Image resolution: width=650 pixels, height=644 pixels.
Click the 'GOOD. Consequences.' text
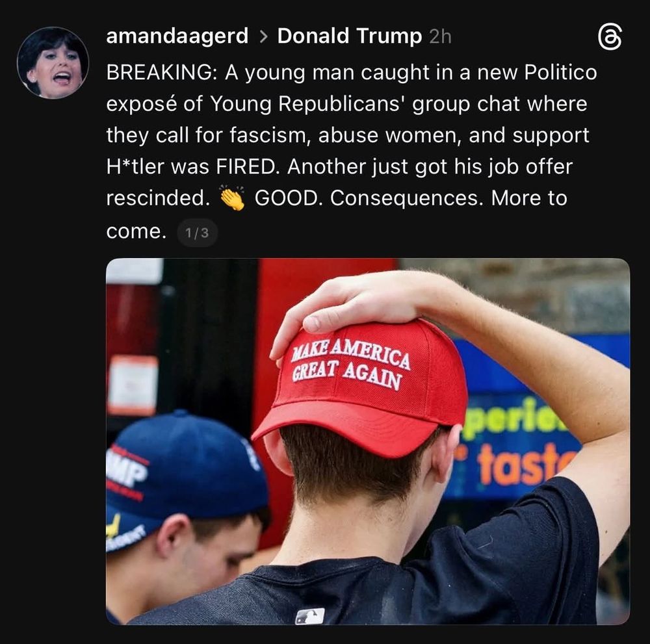(369, 198)
